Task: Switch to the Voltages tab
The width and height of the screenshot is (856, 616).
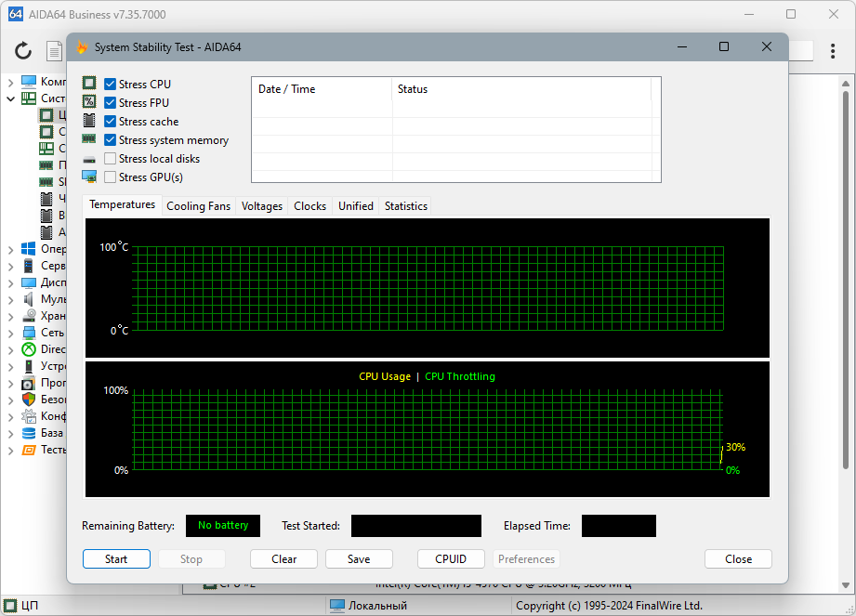Action: pyautogui.click(x=262, y=205)
